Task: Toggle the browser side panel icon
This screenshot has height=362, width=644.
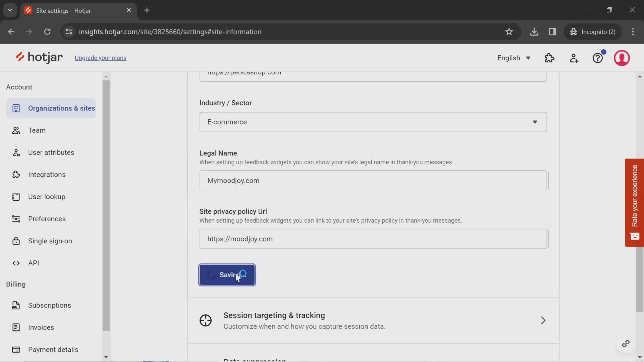Action: [552, 32]
